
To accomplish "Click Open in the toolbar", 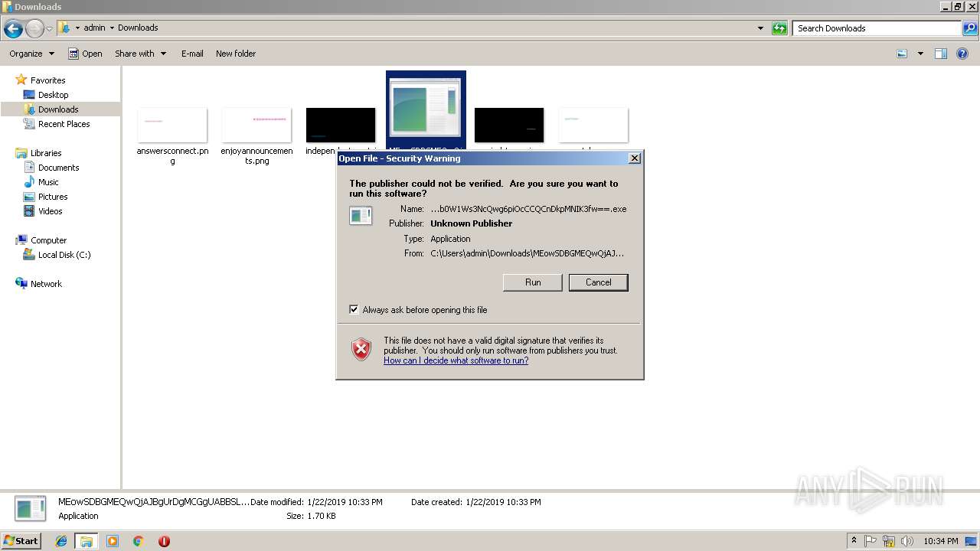I will tap(85, 54).
